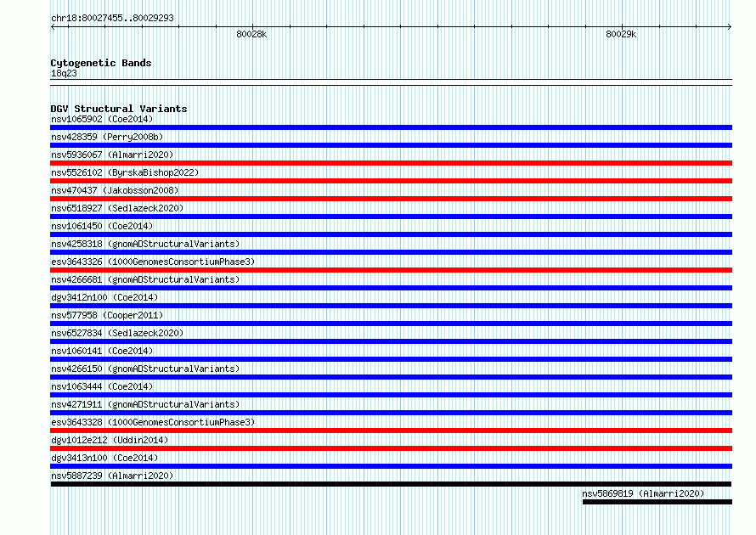The width and height of the screenshot is (756, 535).
Task: Select the red bar under esv3643328
Action: click(x=391, y=431)
